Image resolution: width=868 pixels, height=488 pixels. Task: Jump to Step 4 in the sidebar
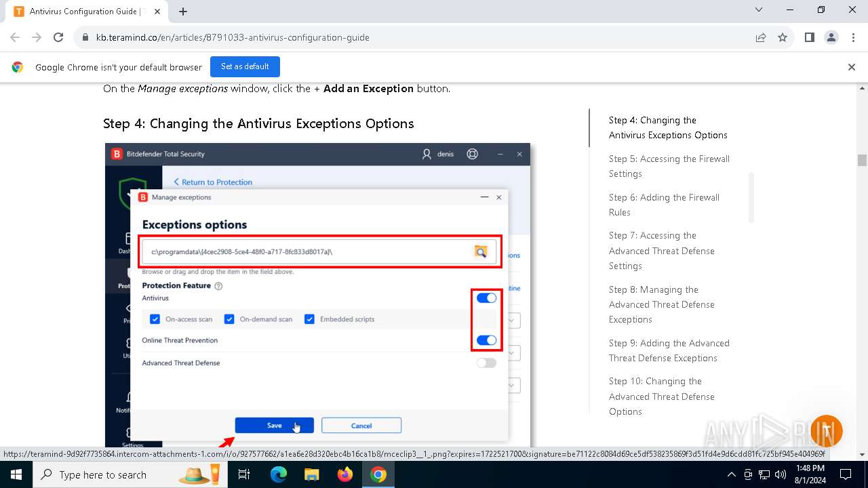668,127
